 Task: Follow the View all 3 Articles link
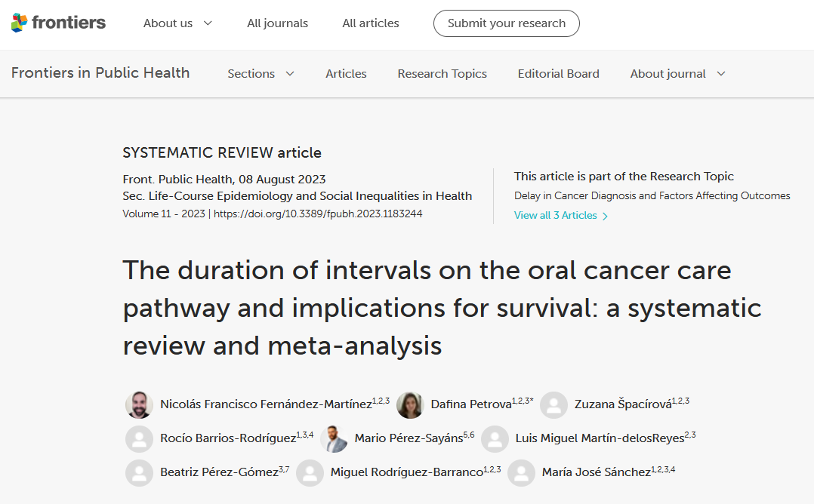coord(560,216)
